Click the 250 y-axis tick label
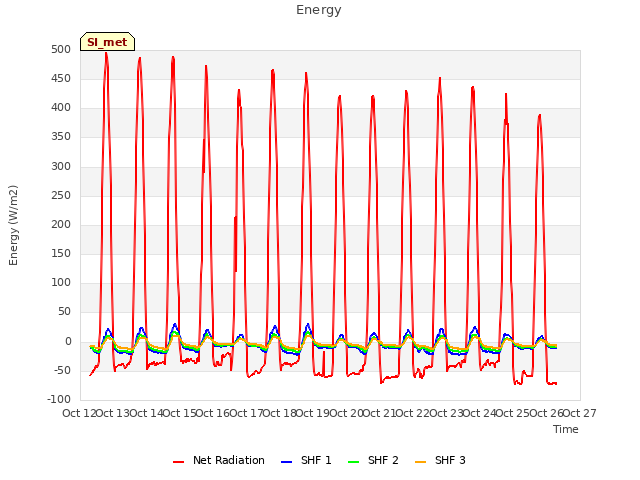The image size is (640, 480). click(x=61, y=196)
